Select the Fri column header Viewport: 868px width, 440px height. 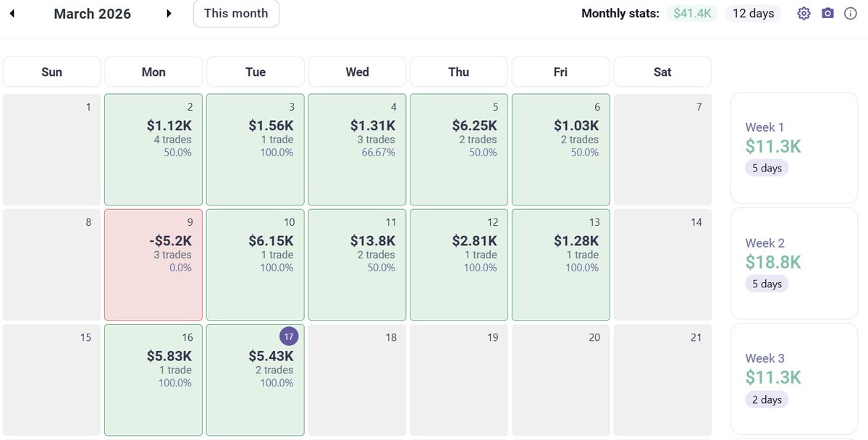560,72
